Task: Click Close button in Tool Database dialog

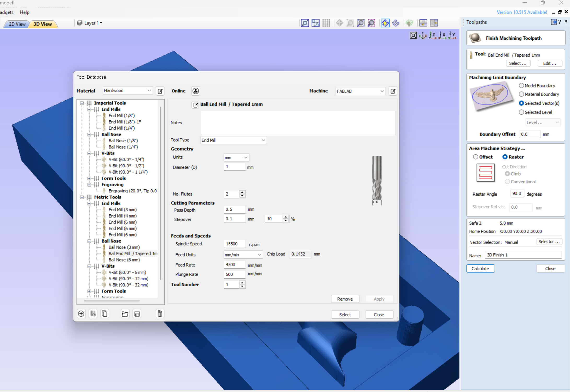Action: (379, 315)
